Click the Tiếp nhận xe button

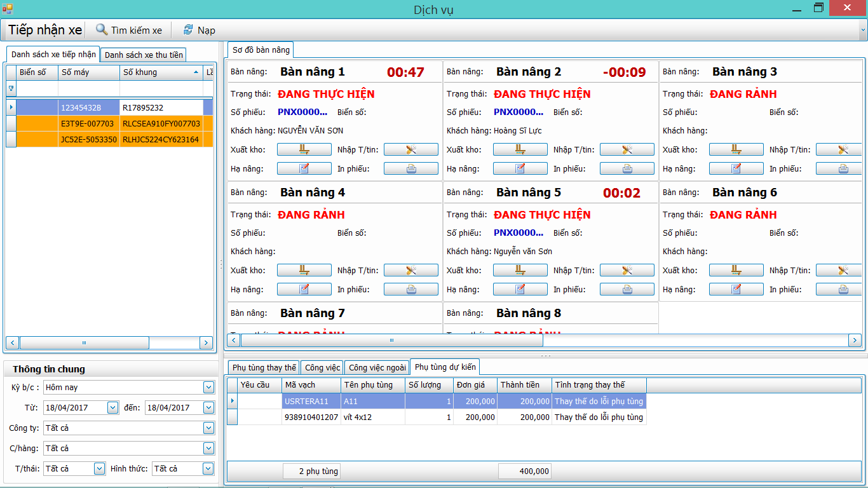[x=45, y=30]
